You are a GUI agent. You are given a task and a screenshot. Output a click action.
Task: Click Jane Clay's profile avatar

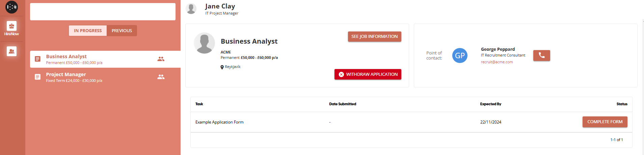[191, 9]
